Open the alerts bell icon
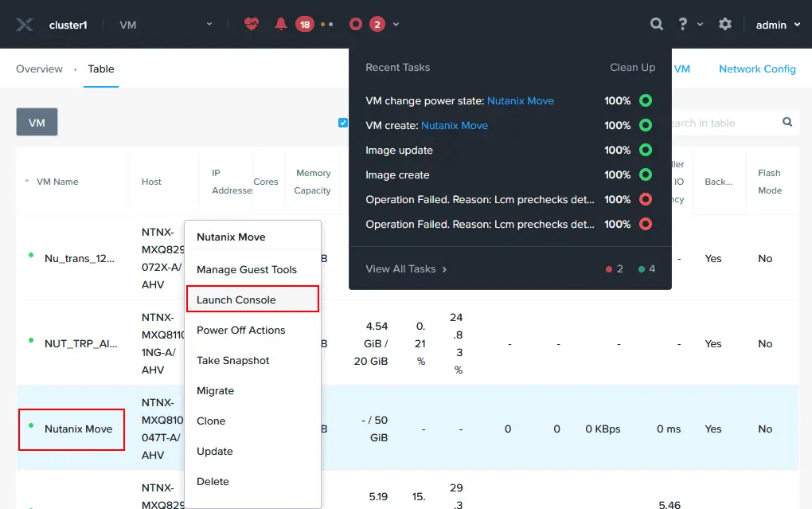The height and width of the screenshot is (509, 812). tap(281, 24)
